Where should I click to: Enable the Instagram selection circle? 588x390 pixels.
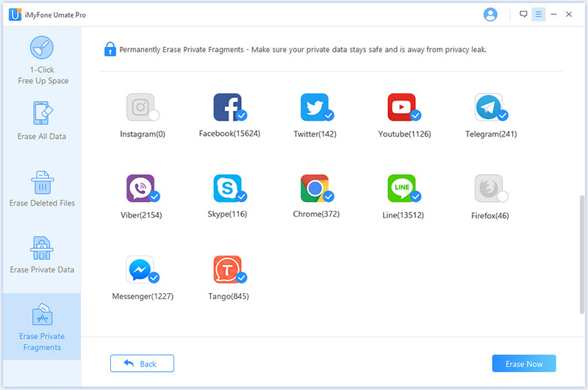tap(154, 115)
